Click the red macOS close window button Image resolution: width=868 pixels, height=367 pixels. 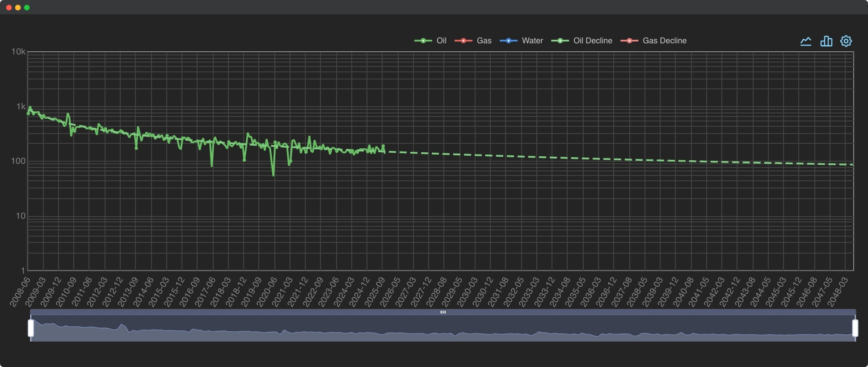(x=9, y=8)
